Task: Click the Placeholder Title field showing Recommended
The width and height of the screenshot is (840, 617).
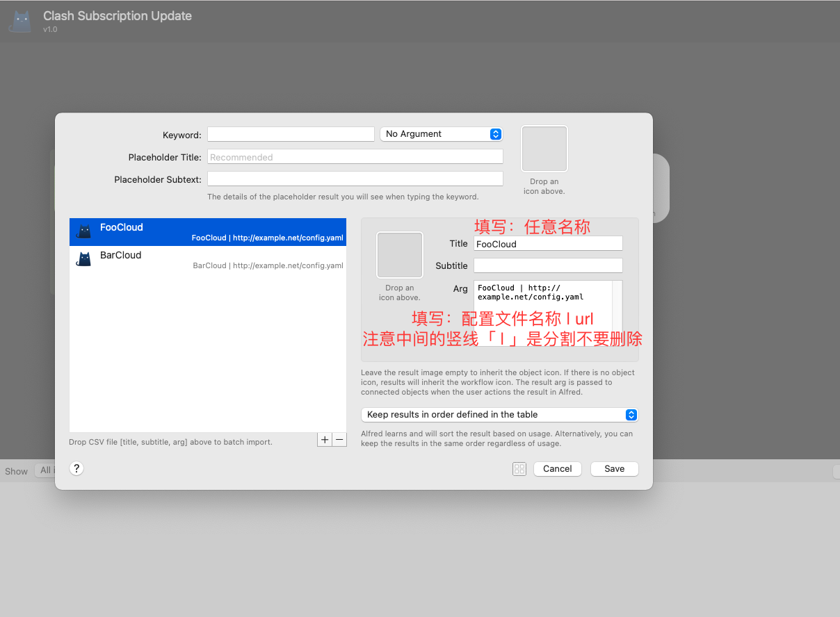Action: tap(355, 156)
